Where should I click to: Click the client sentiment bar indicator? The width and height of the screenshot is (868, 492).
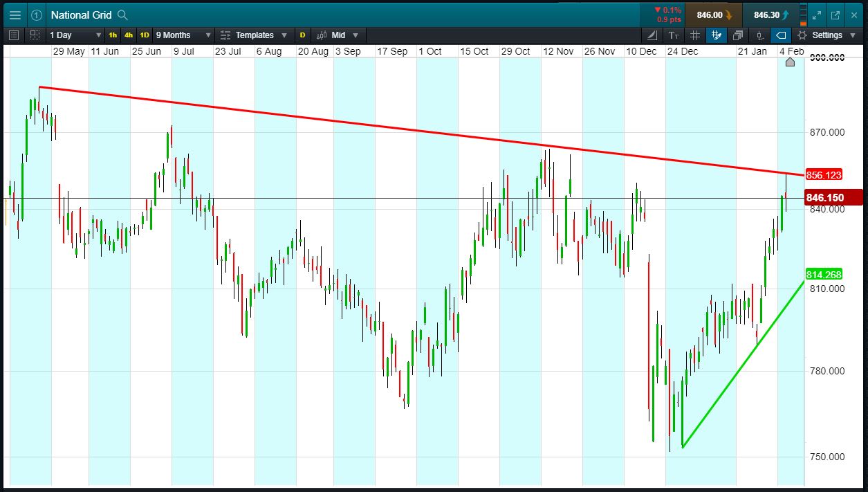(802, 15)
